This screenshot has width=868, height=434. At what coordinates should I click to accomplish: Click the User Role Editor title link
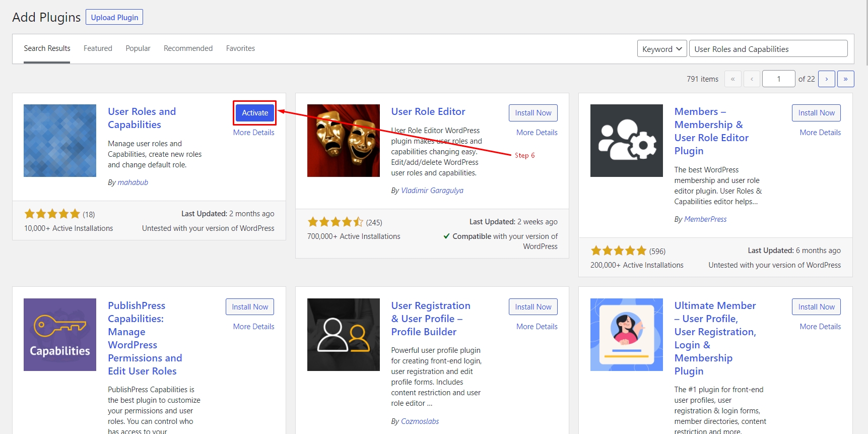point(428,111)
